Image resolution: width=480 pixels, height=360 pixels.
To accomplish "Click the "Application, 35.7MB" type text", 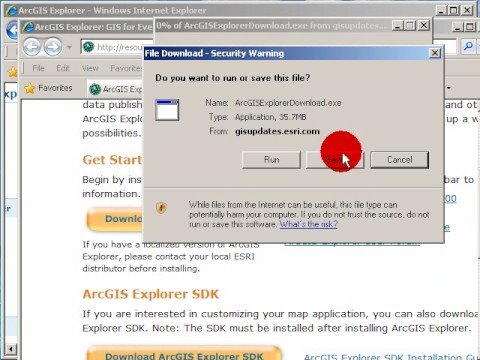I will [x=270, y=117].
